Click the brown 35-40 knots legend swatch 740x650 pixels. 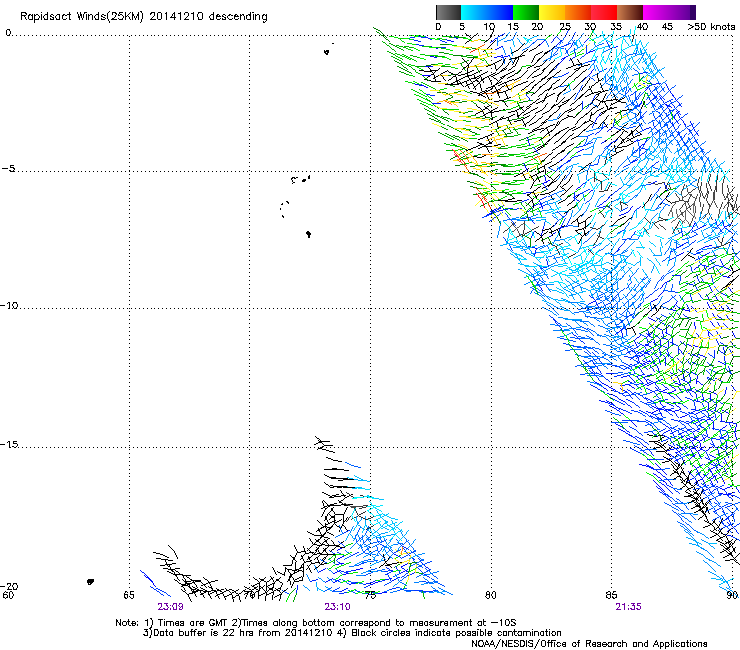click(630, 12)
